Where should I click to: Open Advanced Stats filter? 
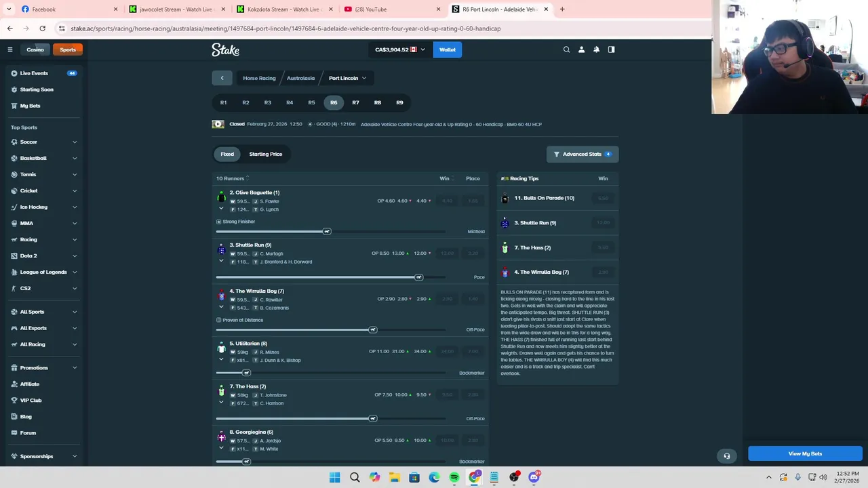(583, 154)
